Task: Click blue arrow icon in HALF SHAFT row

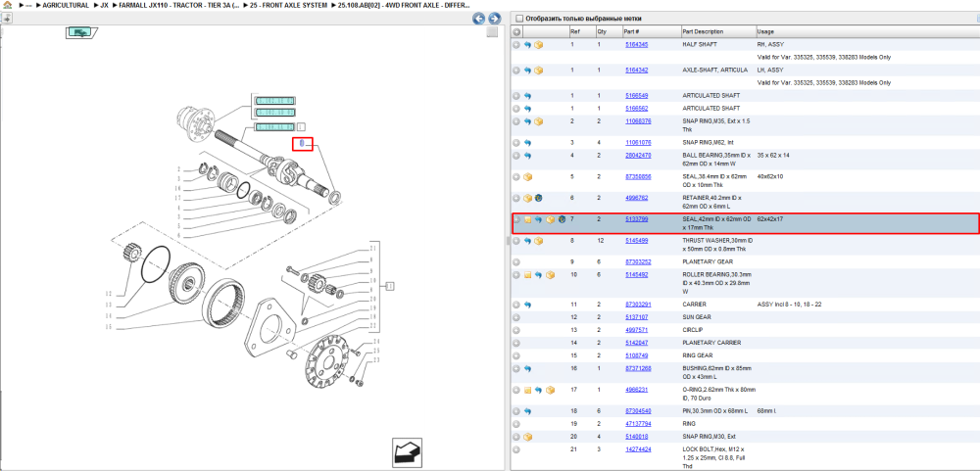Action: tap(527, 45)
